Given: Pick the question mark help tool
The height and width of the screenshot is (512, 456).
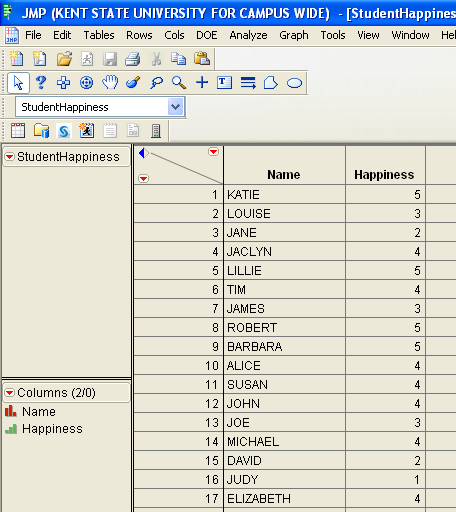Looking at the screenshot, I should [41, 83].
